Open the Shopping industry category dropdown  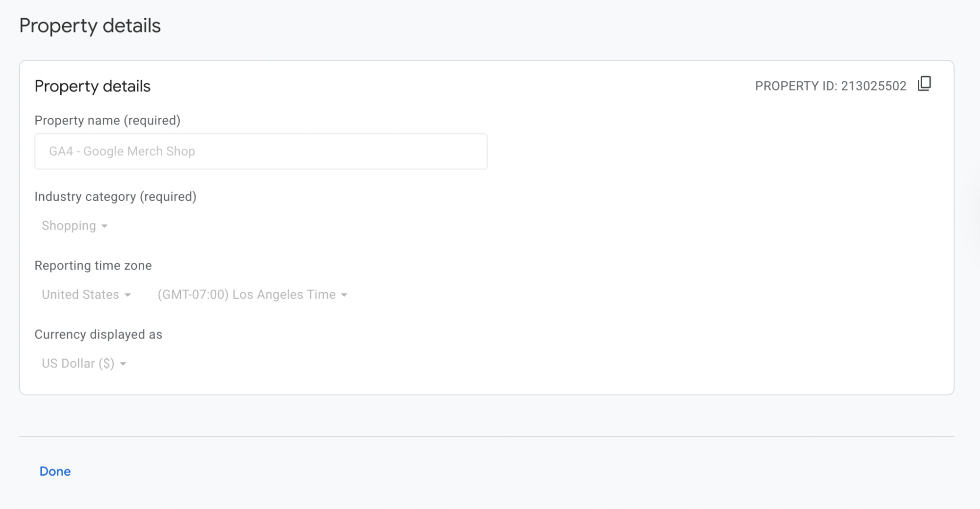(x=75, y=226)
